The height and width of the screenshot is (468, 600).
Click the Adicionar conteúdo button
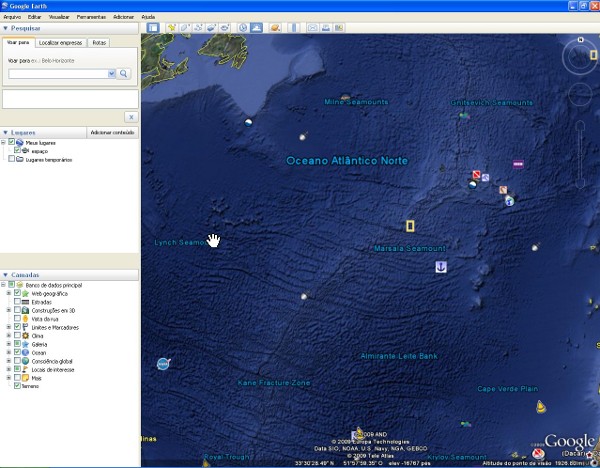pyautogui.click(x=112, y=132)
